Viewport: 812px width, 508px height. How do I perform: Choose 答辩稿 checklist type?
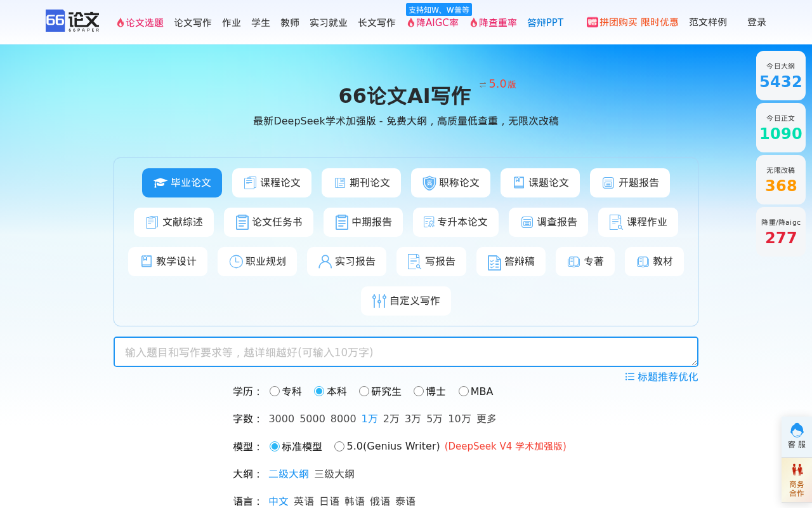coord(511,262)
